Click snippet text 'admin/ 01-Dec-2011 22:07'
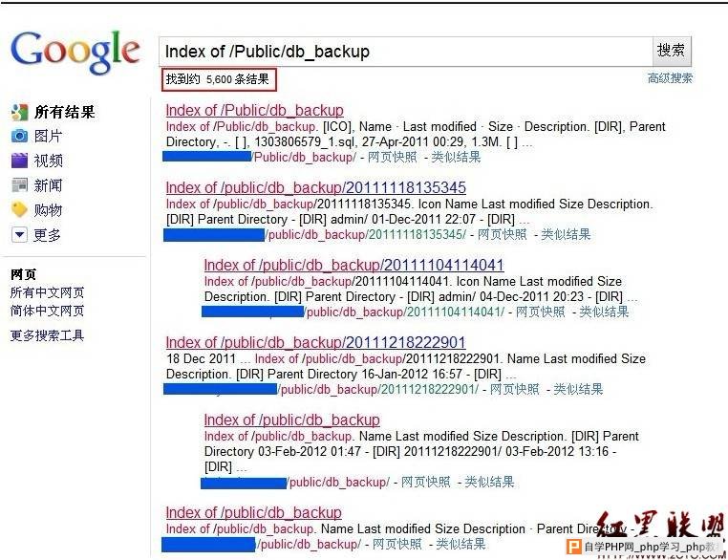Viewport: 728px width, 560px height. point(403,219)
